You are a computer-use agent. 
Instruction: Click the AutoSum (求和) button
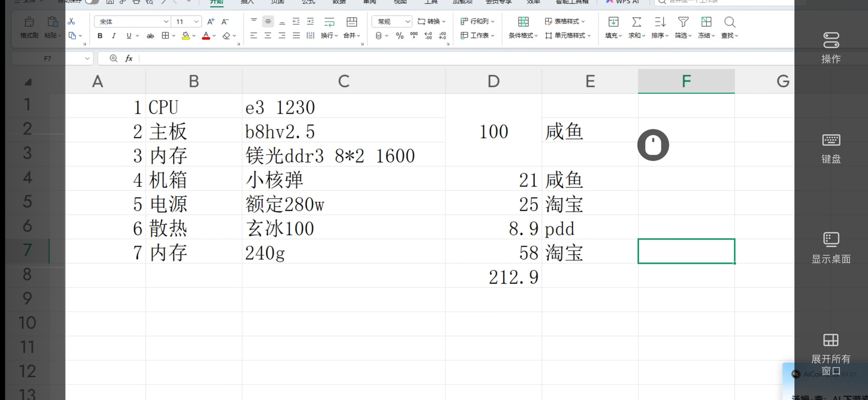[637, 28]
